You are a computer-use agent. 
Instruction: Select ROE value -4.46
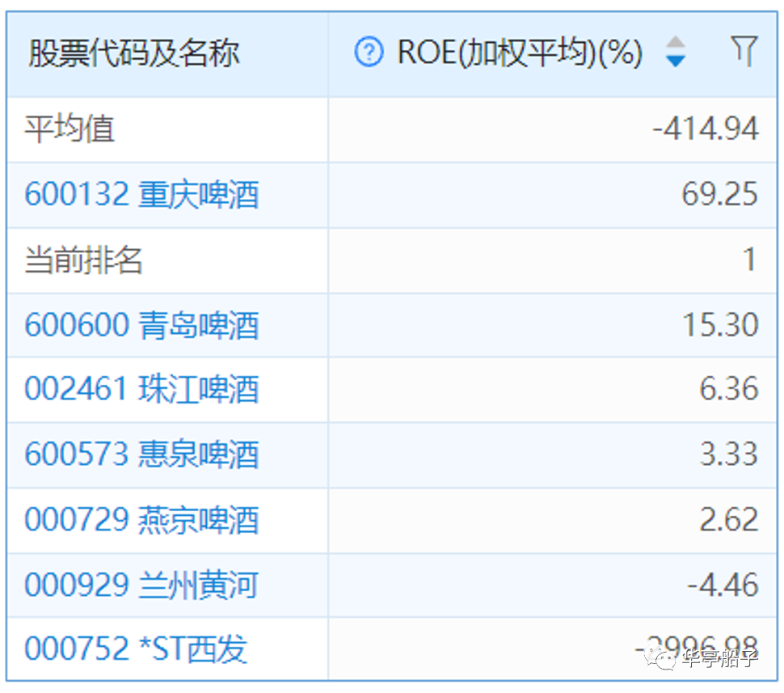coord(723,585)
